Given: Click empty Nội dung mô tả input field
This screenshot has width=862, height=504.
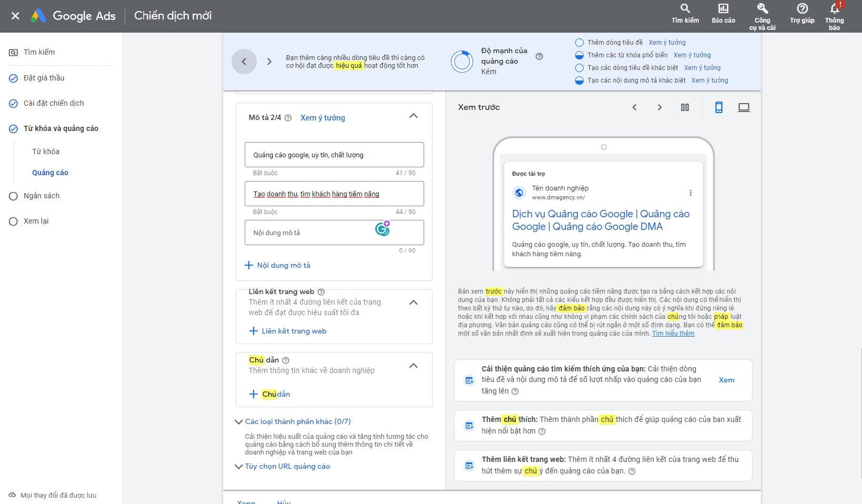Looking at the screenshot, I should 334,233.
